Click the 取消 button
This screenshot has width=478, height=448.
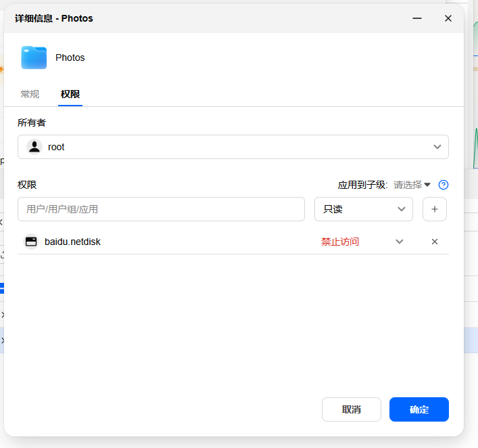[351, 409]
